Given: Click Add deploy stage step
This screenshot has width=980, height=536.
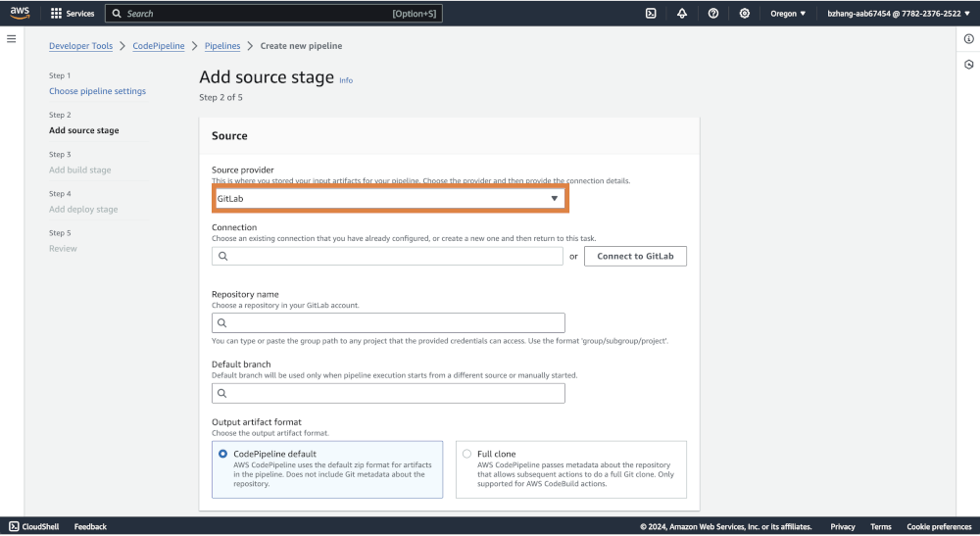Looking at the screenshot, I should pos(83,210).
